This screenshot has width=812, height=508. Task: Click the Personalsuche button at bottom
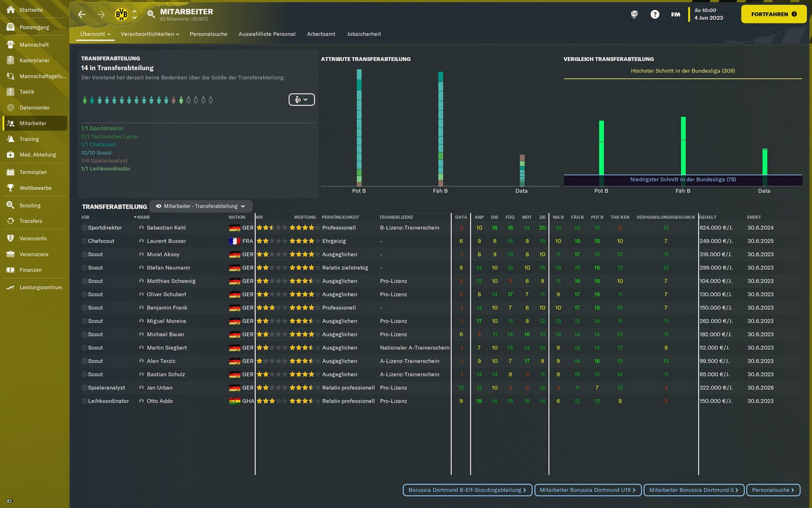[x=773, y=490]
